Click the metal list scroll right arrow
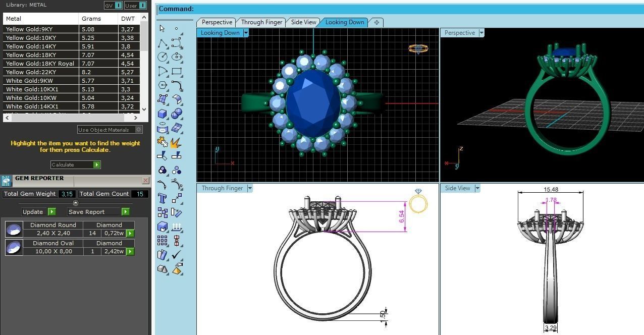 136,118
